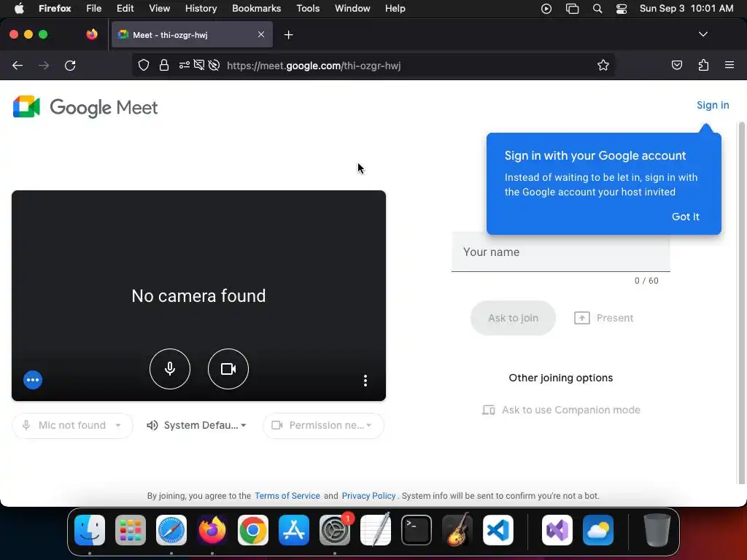The height and width of the screenshot is (560, 747).
Task: Open the Bookmarks menu
Action: pyautogui.click(x=256, y=9)
